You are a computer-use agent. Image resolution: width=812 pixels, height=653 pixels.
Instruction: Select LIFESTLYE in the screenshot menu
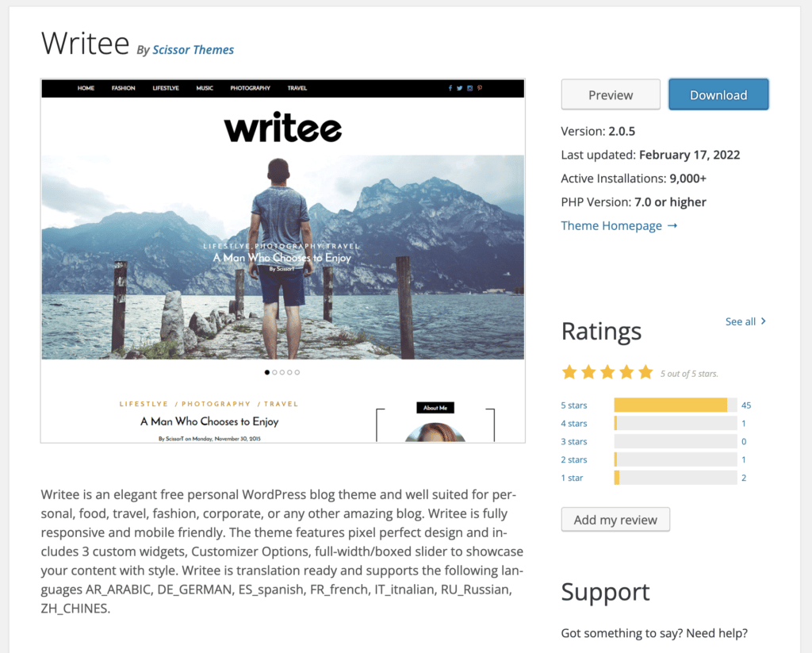[166, 88]
